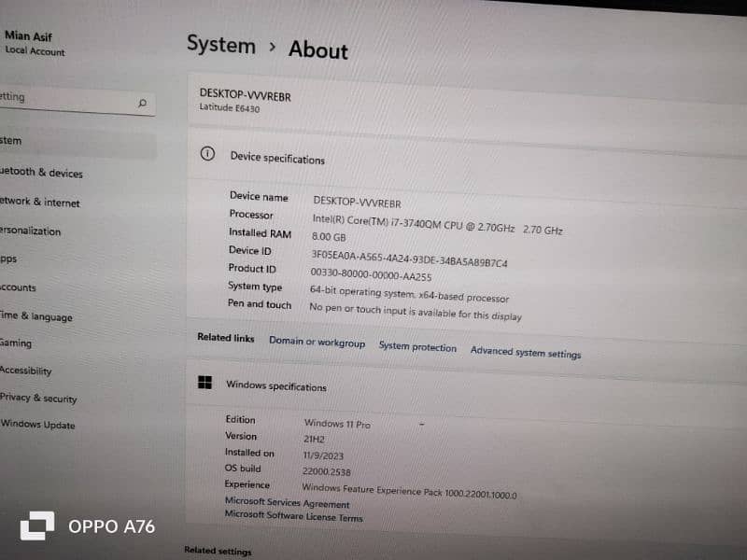This screenshot has width=747, height=560.
Task: Open Accessibility settings
Action: (26, 371)
